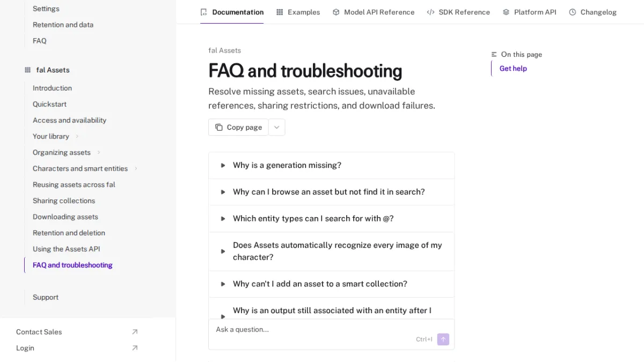View the Changelog tab
644x362 pixels.
pos(592,12)
